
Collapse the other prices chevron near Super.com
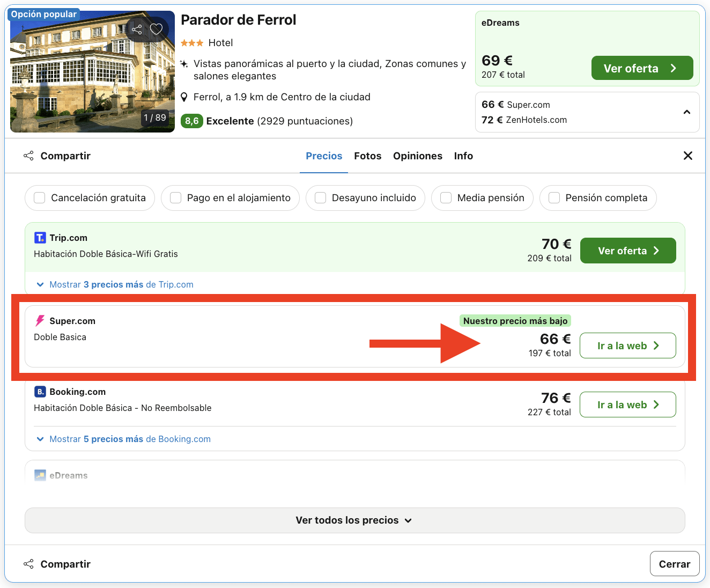(x=687, y=112)
